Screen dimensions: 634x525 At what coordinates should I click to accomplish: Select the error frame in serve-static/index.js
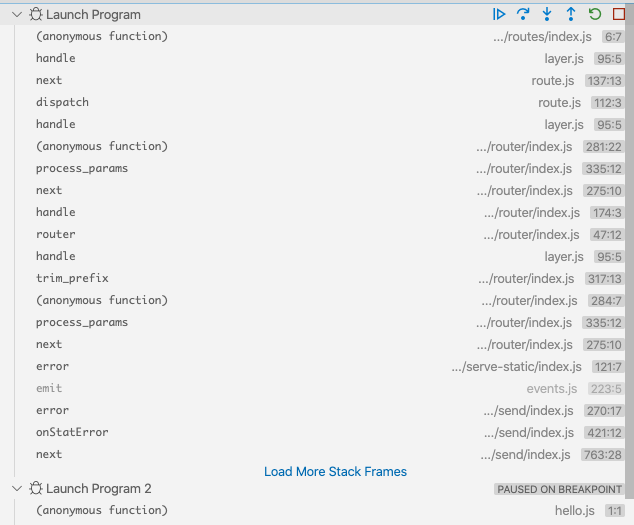[x=52, y=366]
